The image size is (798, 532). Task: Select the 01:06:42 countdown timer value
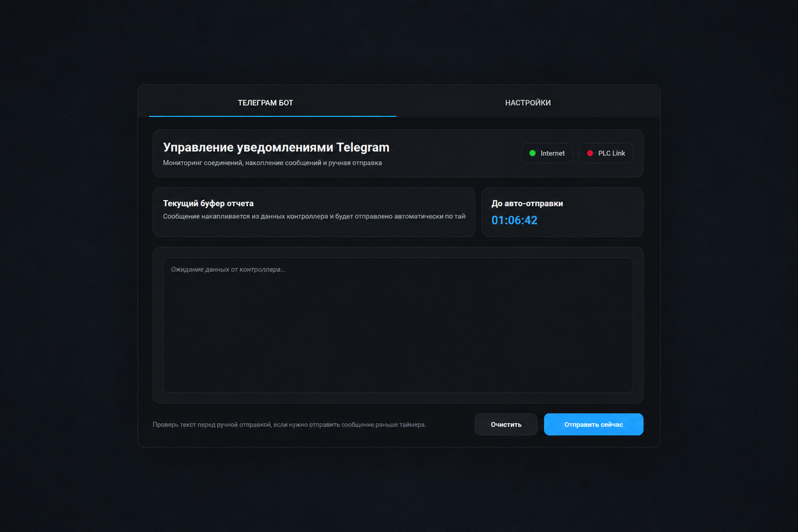click(514, 220)
